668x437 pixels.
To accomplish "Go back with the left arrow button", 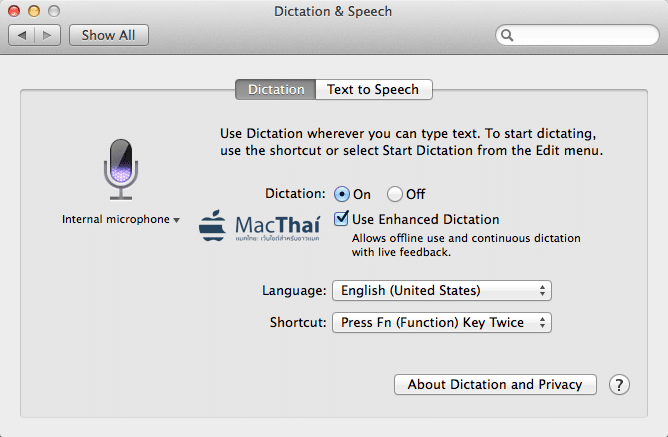I will 21,35.
